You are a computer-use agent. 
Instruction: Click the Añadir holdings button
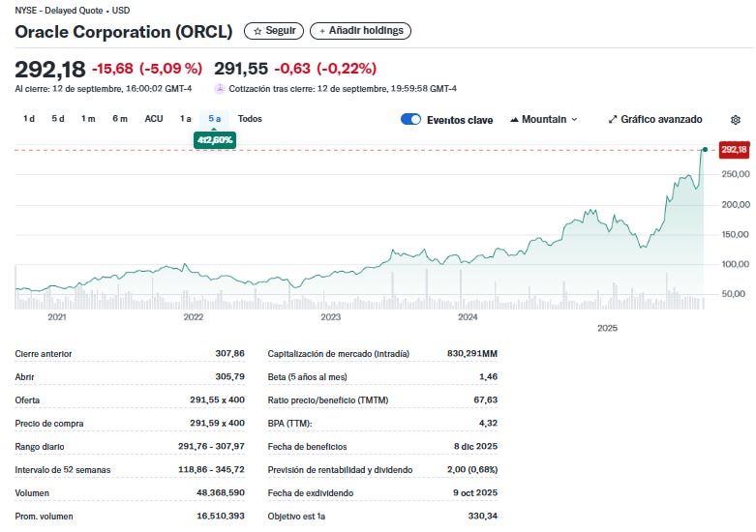361,31
